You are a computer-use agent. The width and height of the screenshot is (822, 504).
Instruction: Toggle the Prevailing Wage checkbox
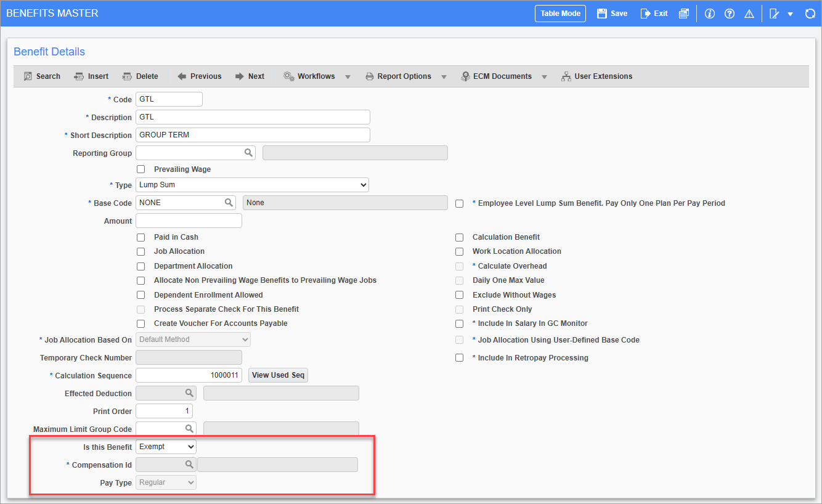(141, 169)
